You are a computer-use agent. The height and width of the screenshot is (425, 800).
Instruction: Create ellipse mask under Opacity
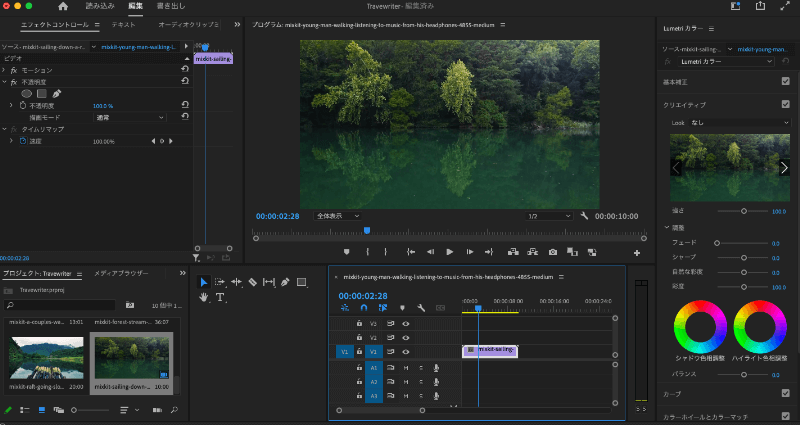pos(27,93)
